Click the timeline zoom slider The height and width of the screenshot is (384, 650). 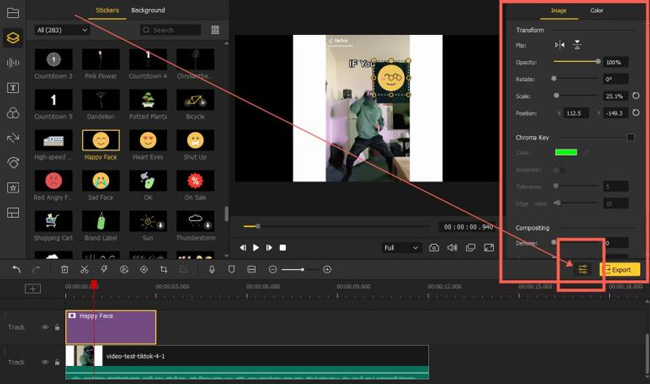(300, 270)
